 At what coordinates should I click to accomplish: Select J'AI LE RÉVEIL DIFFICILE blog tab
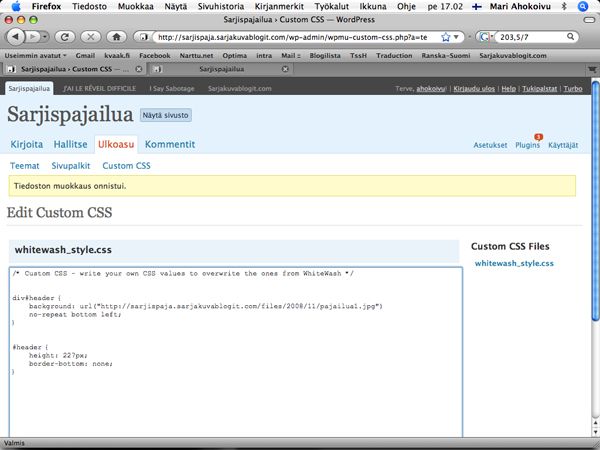pos(99,88)
